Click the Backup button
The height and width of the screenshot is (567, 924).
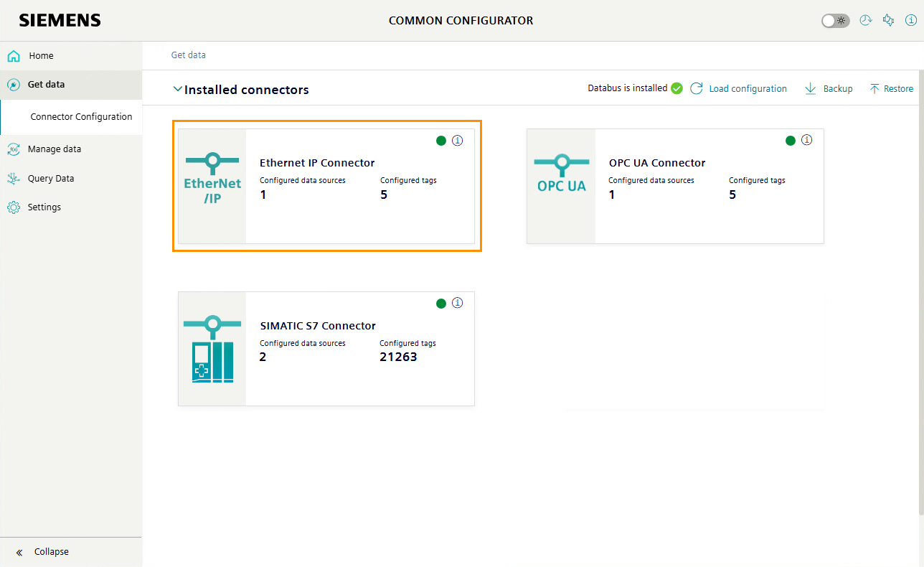(x=829, y=89)
